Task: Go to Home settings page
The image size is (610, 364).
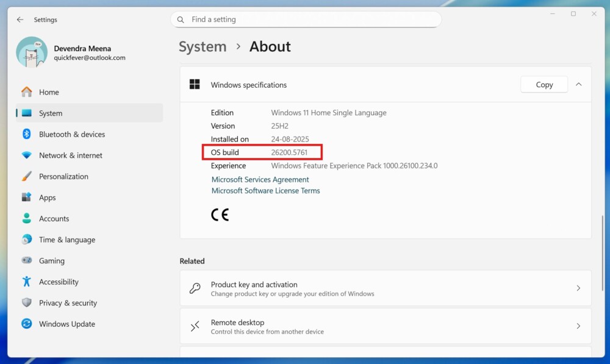Action: [x=90, y=92]
